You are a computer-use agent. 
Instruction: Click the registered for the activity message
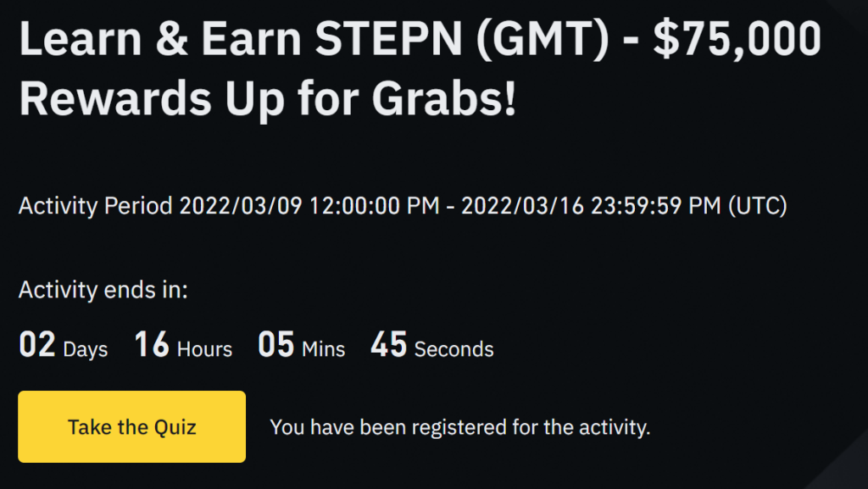pos(459,427)
